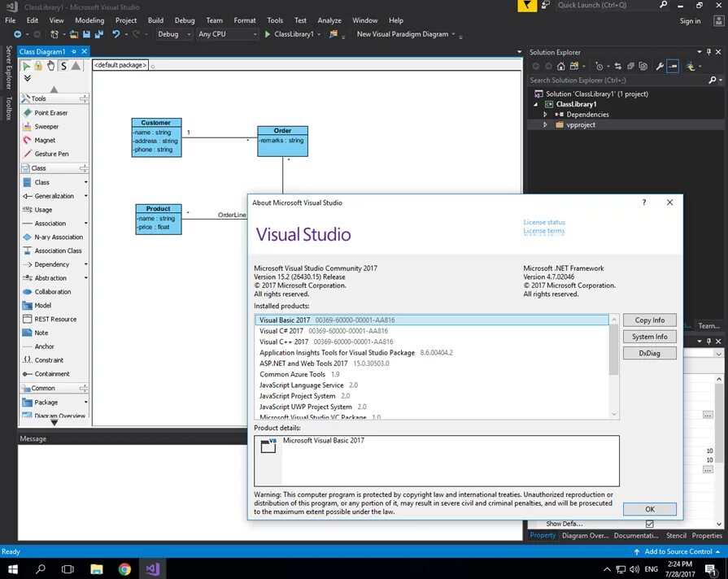Toggle the Show Defa... checkbox
The image size is (728, 579).
coord(650,524)
